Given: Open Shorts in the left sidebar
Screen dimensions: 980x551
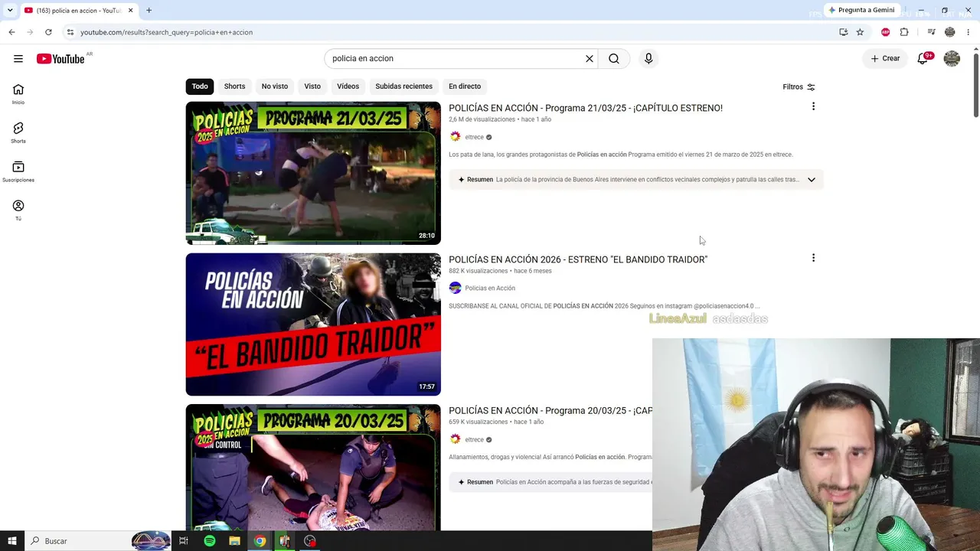Looking at the screenshot, I should 18,132.
